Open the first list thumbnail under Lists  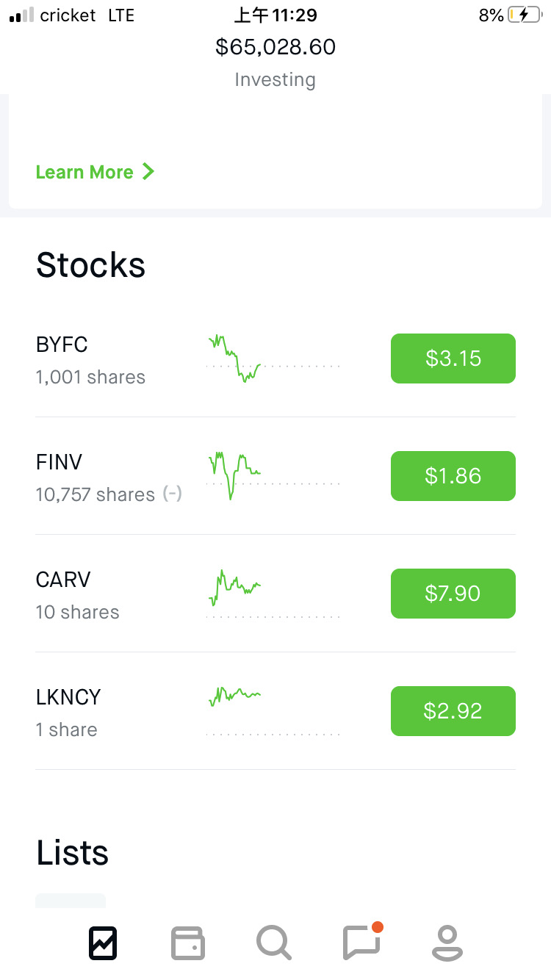pyautogui.click(x=71, y=901)
